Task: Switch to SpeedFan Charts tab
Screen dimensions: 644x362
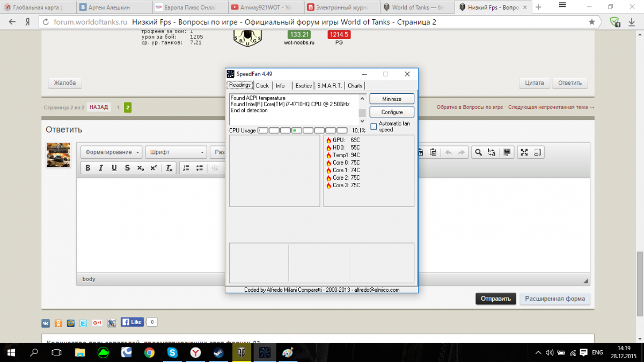Action: point(355,86)
